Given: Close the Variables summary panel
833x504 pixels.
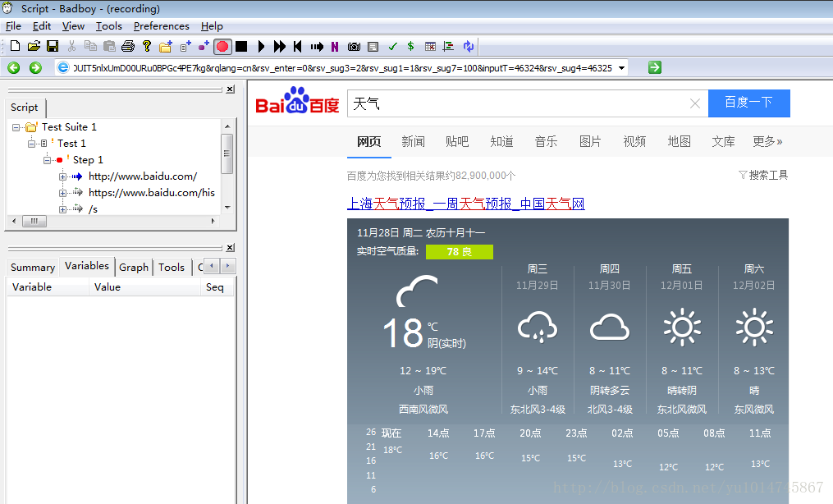Looking at the screenshot, I should [x=230, y=248].
